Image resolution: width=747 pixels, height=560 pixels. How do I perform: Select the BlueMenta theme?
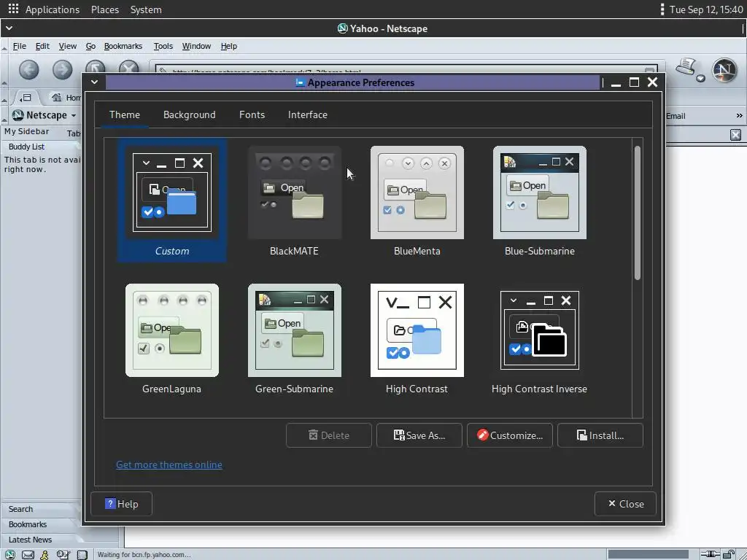[417, 201]
